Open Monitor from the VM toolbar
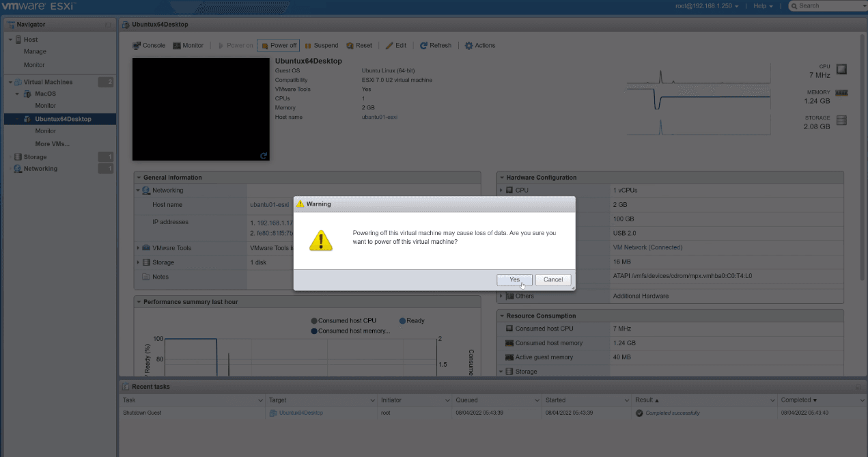The image size is (868, 457). click(188, 46)
